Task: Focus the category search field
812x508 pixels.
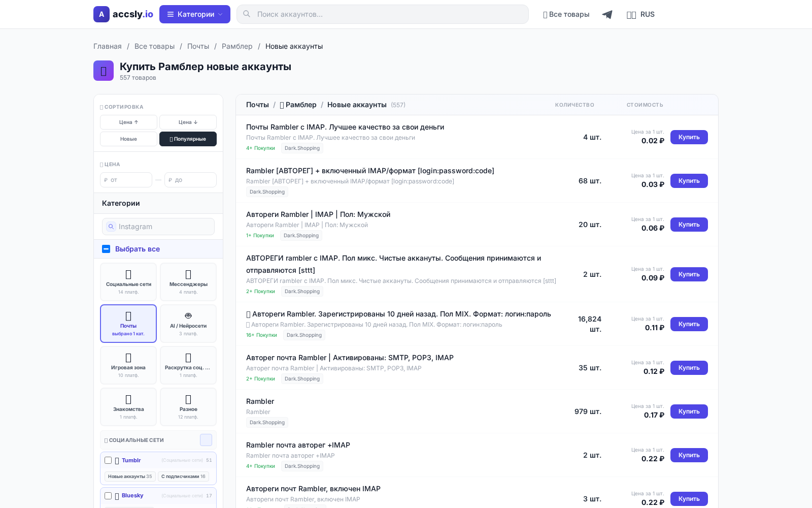Action: pos(158,227)
